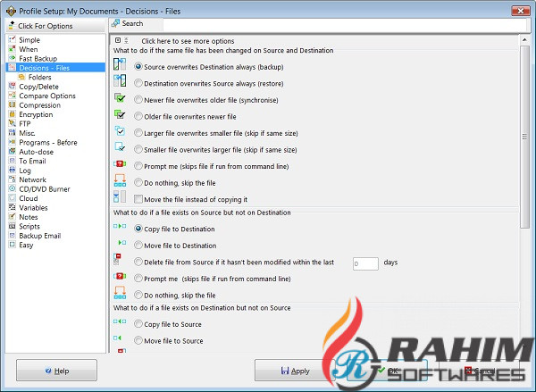Select Destination overwrites Source always (restore)
The width and height of the screenshot is (536, 392).
pos(138,83)
